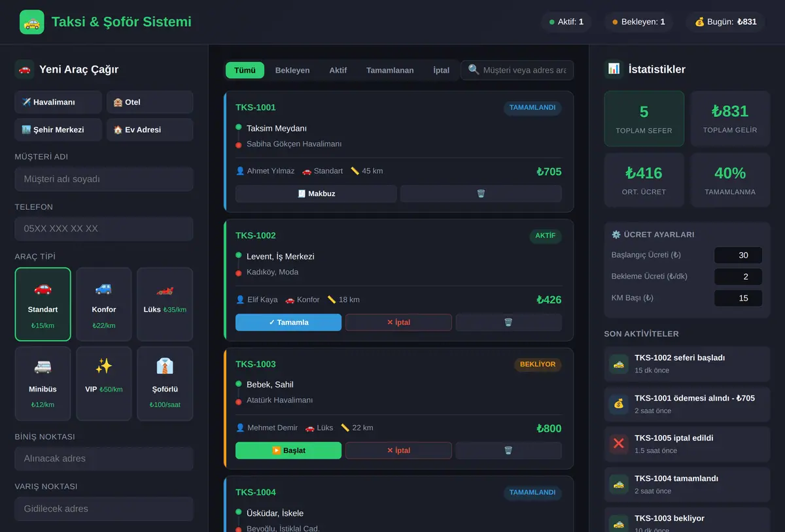Image resolution: width=785 pixels, height=532 pixels.
Task: Remove TKS-1003 using its trash icon
Action: 508,450
